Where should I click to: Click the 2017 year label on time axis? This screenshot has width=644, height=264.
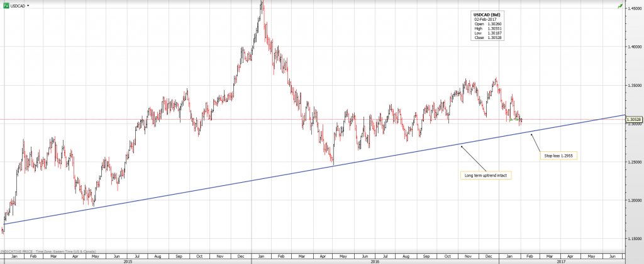[560, 261]
